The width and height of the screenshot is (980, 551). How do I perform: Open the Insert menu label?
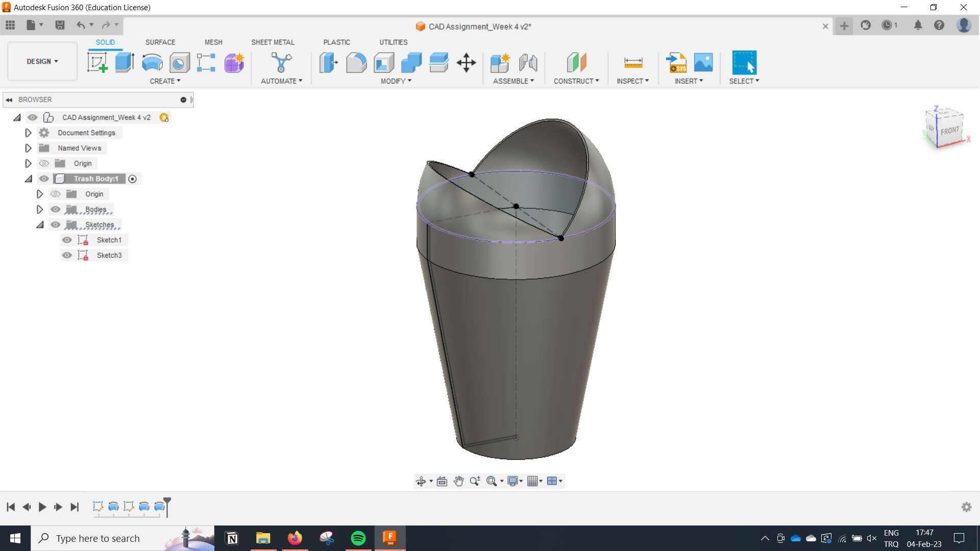coord(689,81)
